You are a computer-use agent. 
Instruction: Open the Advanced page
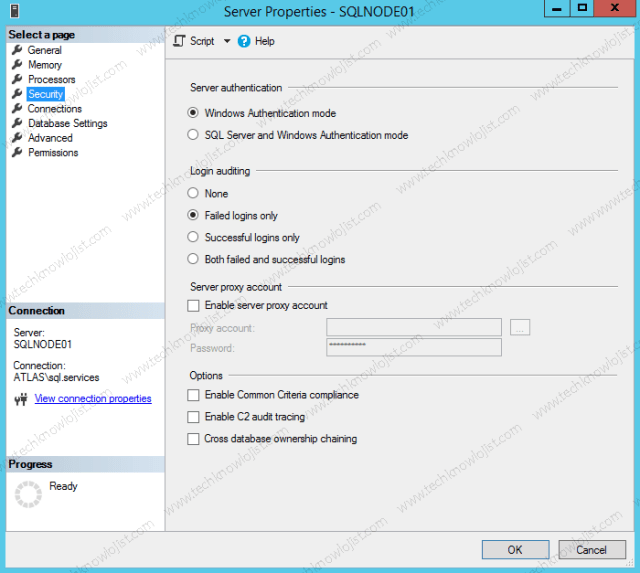[50, 138]
